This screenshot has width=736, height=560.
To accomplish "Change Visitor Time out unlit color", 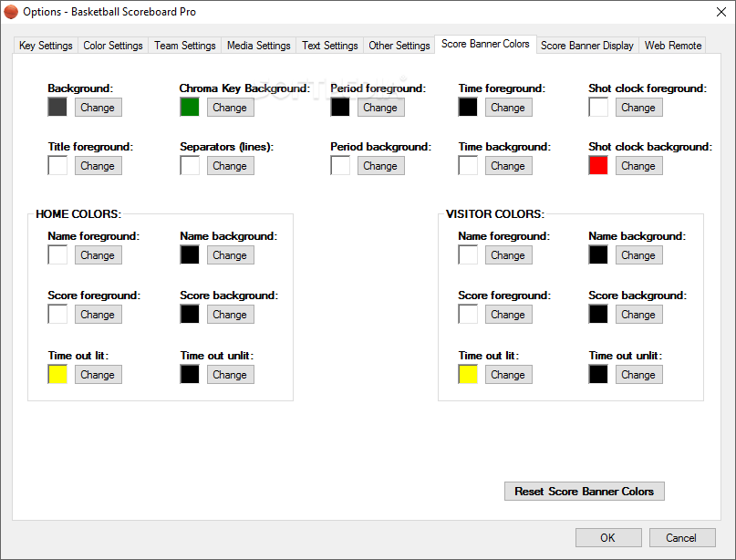I will pyautogui.click(x=638, y=375).
